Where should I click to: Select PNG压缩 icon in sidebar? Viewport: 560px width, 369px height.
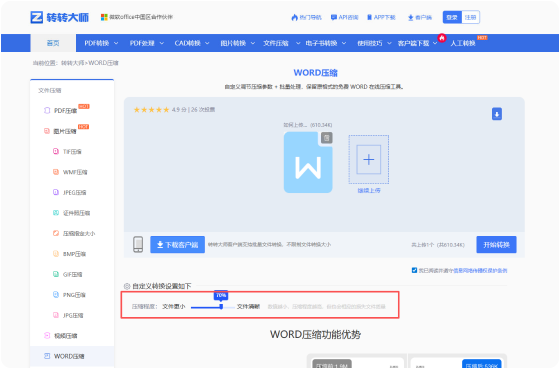coord(56,295)
